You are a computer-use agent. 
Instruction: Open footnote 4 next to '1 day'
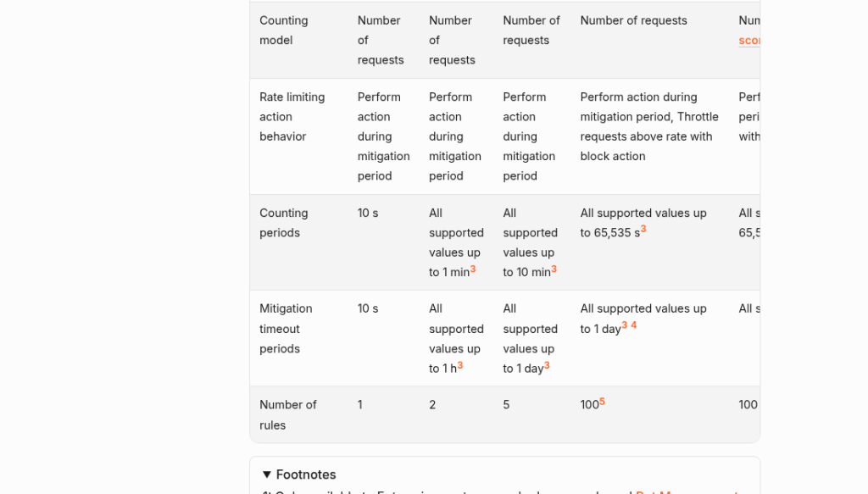coord(634,325)
